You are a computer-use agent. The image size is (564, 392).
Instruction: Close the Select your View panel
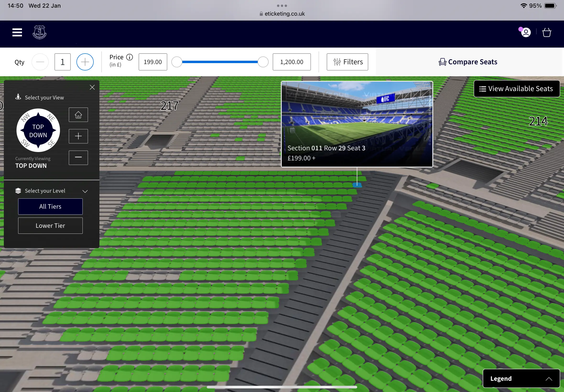[x=92, y=87]
